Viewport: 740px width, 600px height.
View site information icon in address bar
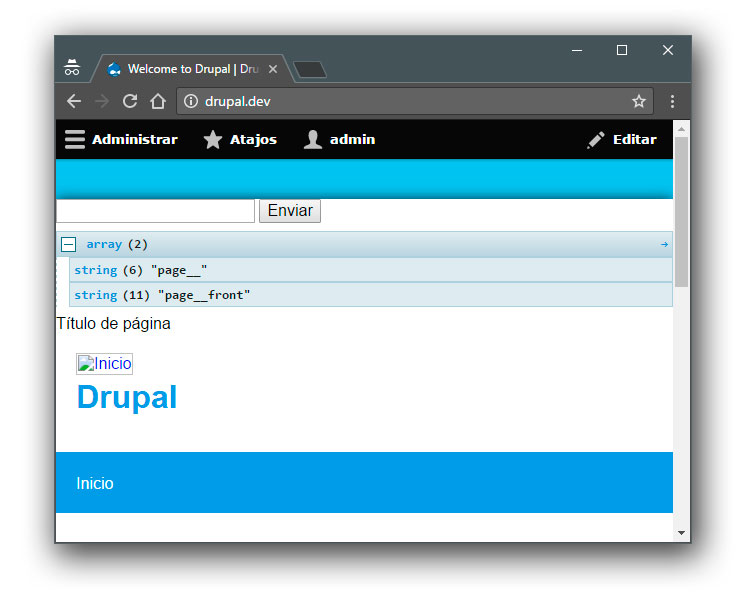click(191, 101)
